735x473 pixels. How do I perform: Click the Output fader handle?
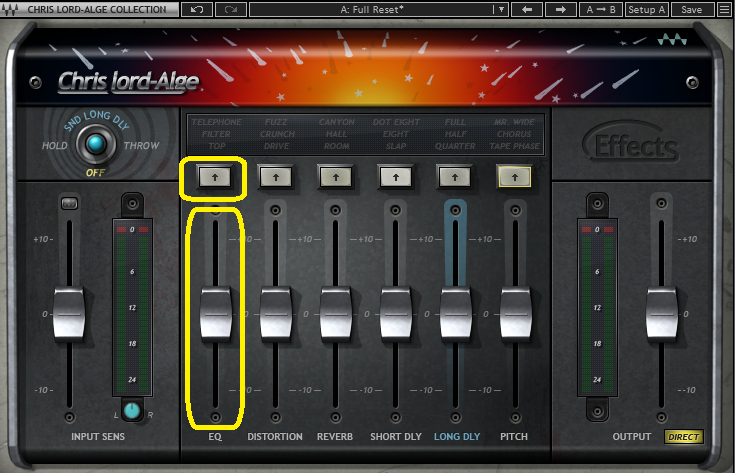coord(661,313)
